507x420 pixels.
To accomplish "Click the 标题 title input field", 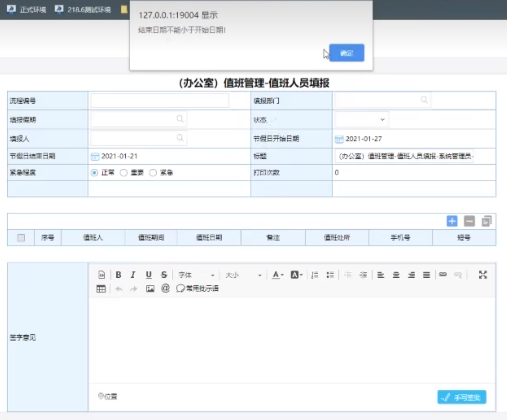I will [x=404, y=156].
